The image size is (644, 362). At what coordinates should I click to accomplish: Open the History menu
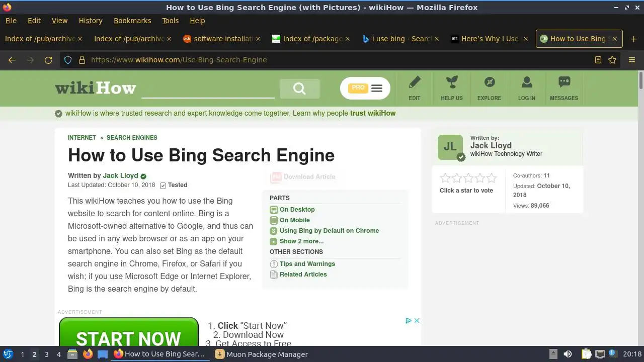pyautogui.click(x=91, y=21)
